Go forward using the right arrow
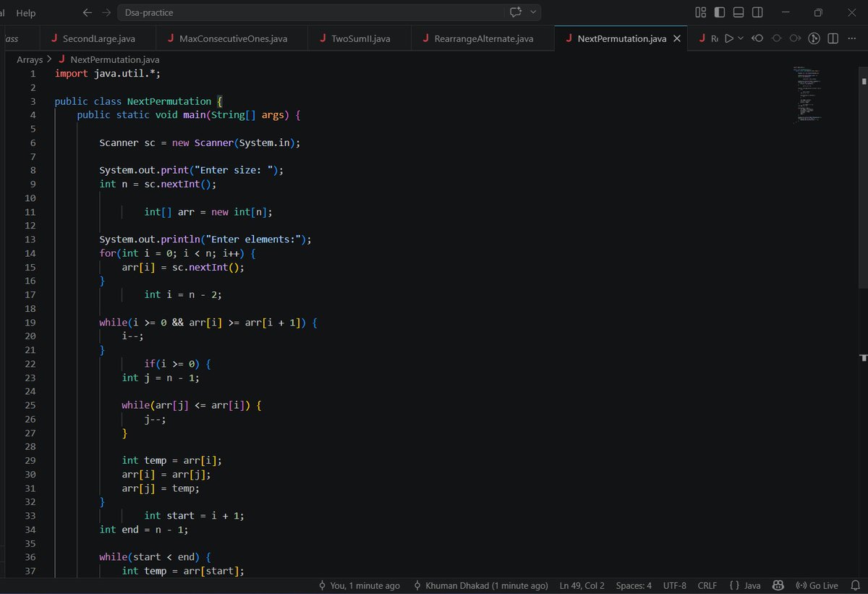The width and height of the screenshot is (868, 594). [x=106, y=12]
